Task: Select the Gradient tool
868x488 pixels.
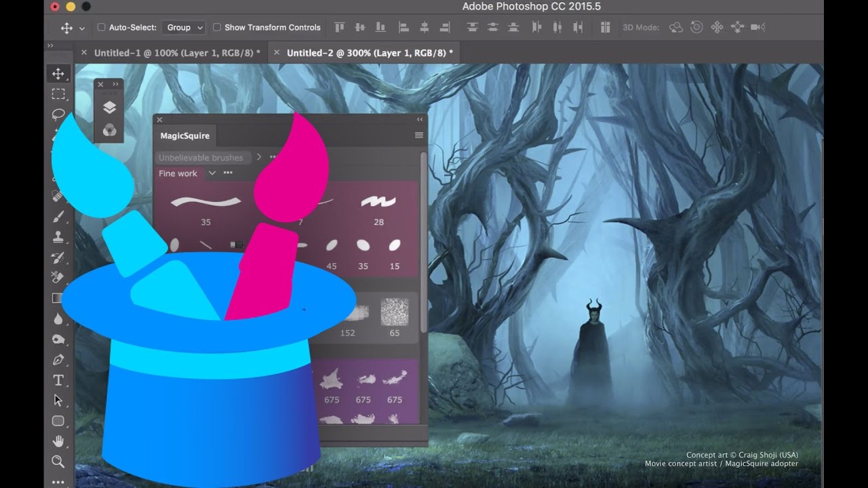Action: [x=57, y=298]
